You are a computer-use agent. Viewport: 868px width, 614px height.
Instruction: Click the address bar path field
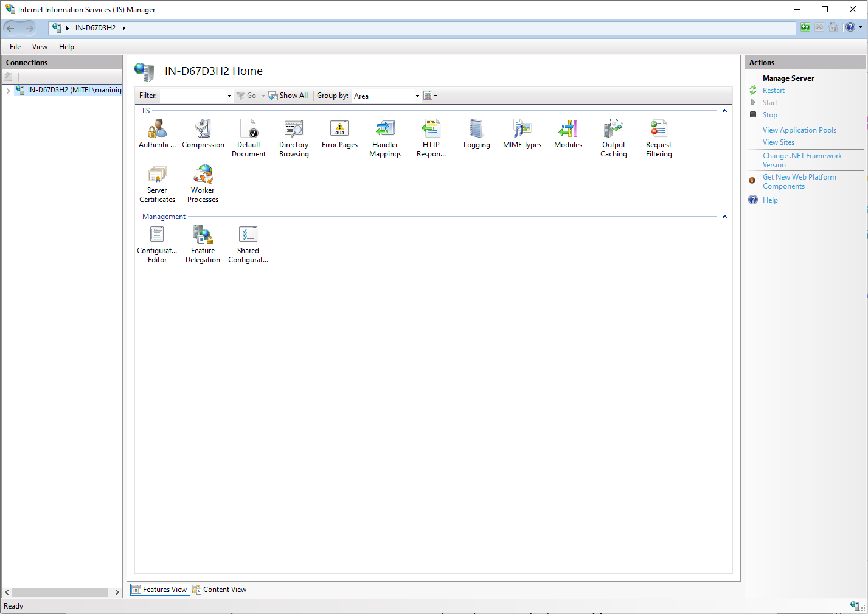422,28
